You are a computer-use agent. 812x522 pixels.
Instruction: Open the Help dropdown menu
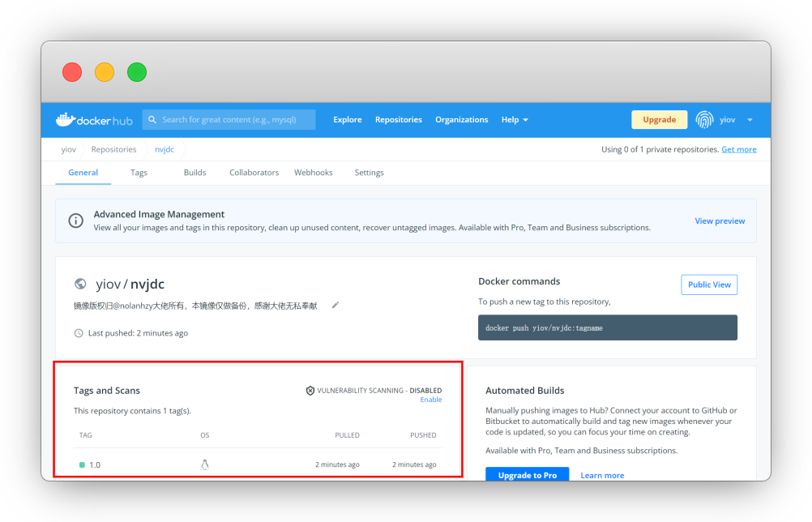coord(515,120)
